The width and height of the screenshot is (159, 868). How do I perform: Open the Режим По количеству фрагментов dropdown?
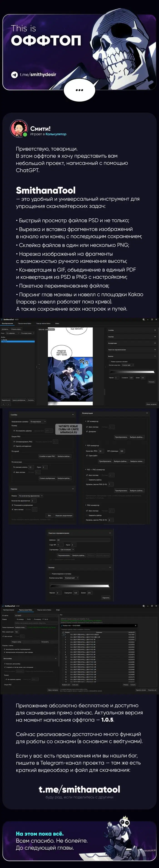coord(31,496)
